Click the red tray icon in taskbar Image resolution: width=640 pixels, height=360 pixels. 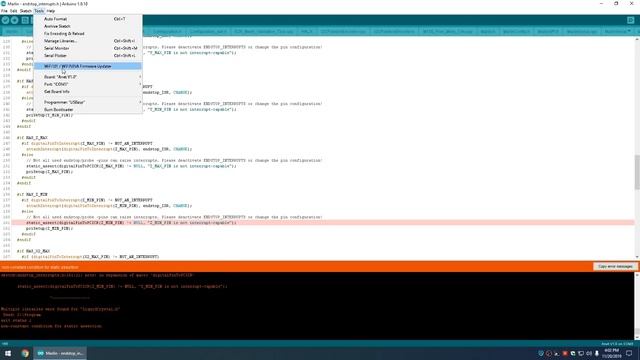(565, 353)
